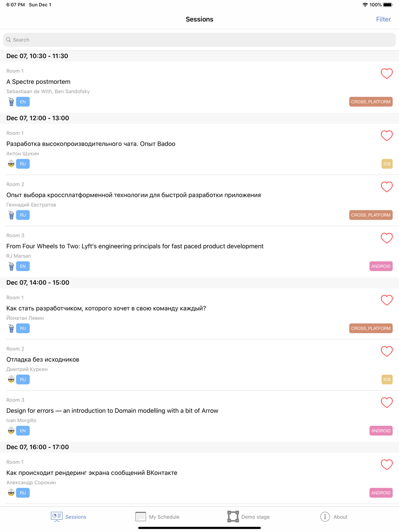The width and height of the screenshot is (399, 532).
Task: Tap the RU badge on "Отладка без исходников"
Action: click(23, 380)
